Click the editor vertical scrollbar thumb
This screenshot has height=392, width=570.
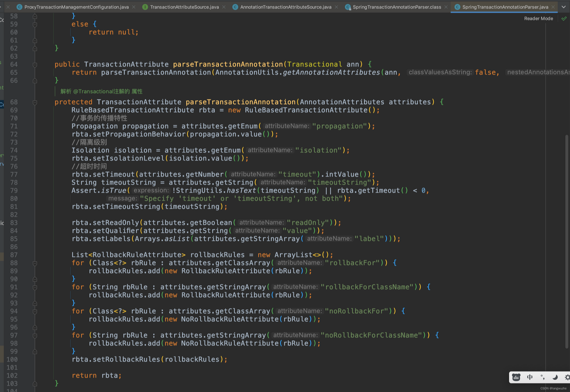[x=567, y=242]
